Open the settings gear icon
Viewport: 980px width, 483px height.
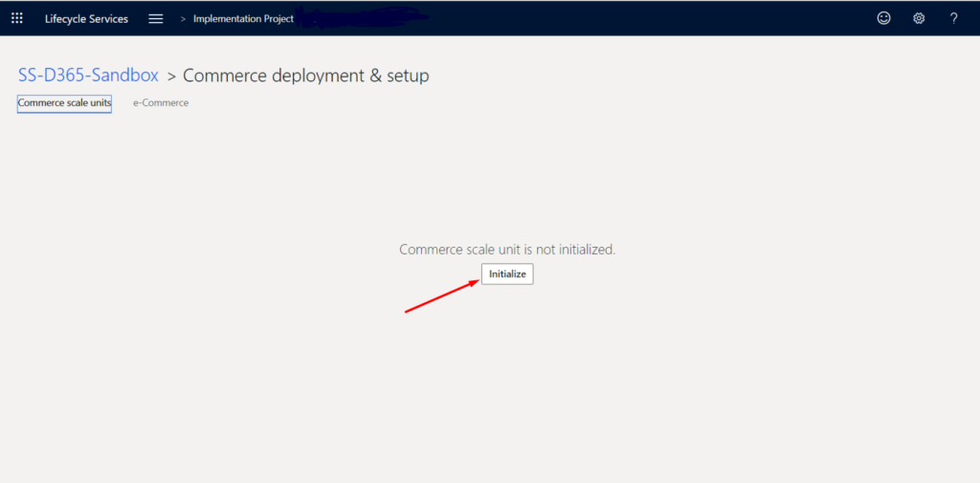[919, 18]
